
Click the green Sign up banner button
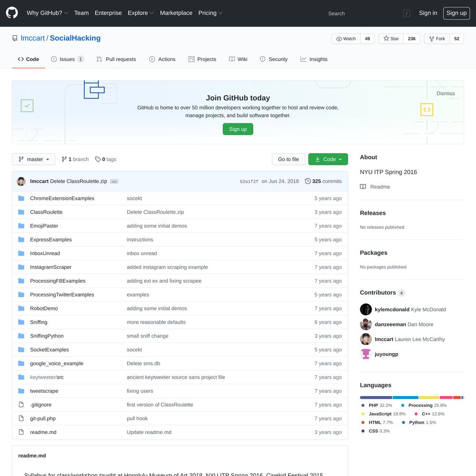pos(238,129)
